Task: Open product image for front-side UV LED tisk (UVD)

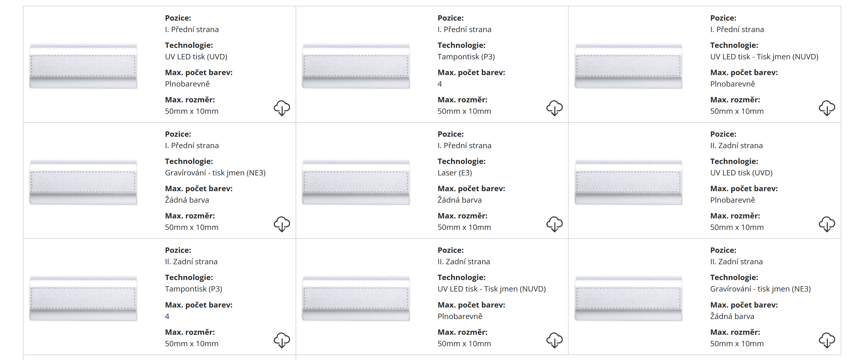Action: [83, 66]
